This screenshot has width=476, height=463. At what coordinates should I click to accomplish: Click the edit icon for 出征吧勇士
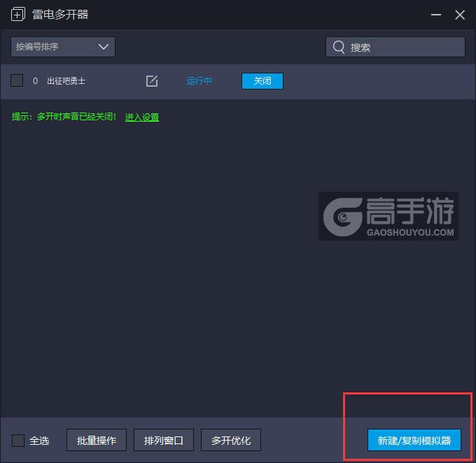tap(152, 81)
